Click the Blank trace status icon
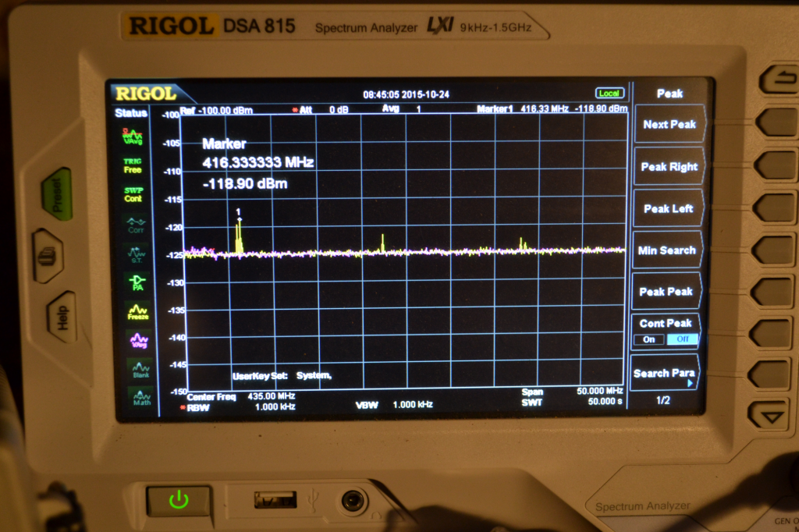This screenshot has width=799, height=532. point(140,369)
